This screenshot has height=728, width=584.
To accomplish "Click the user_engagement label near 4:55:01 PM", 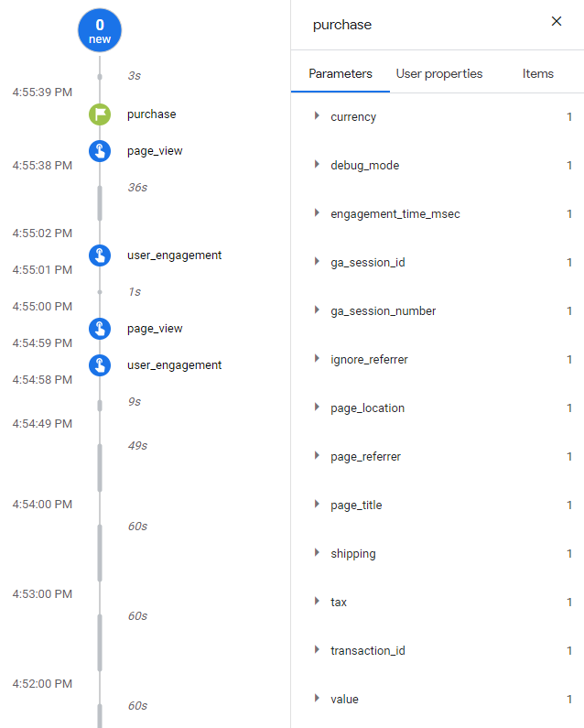I will tap(174, 255).
